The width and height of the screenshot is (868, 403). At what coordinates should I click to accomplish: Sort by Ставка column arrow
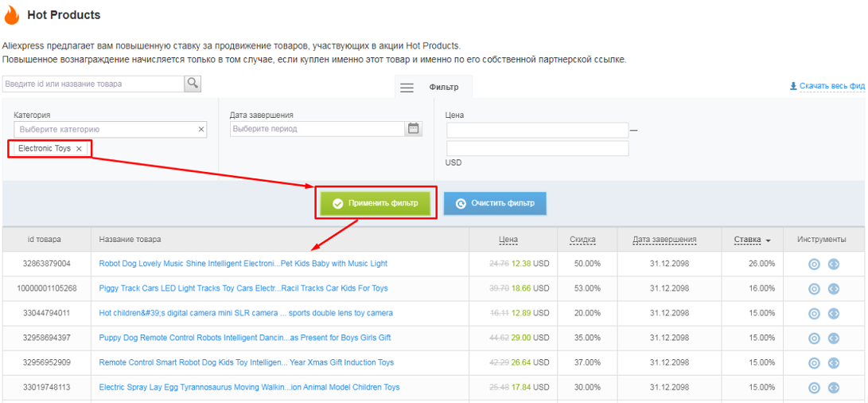pos(768,241)
